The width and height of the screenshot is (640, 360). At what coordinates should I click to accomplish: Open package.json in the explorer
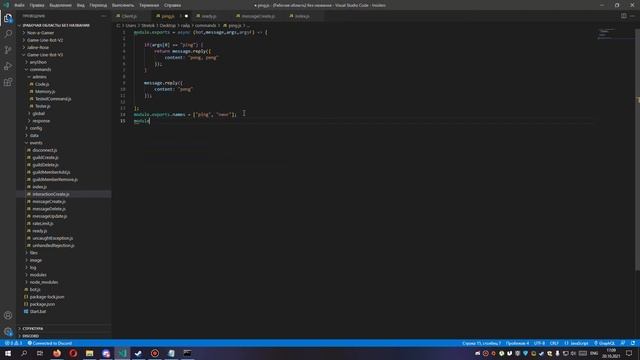point(42,304)
